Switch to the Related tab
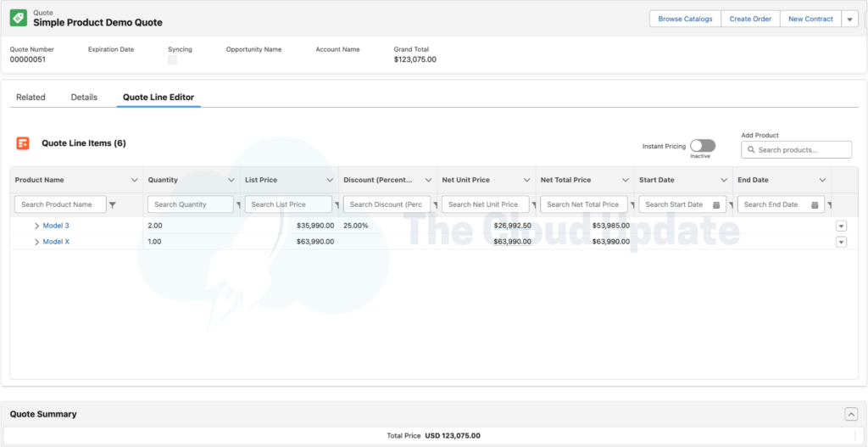Screen dimensions: 868x447 click(31, 97)
